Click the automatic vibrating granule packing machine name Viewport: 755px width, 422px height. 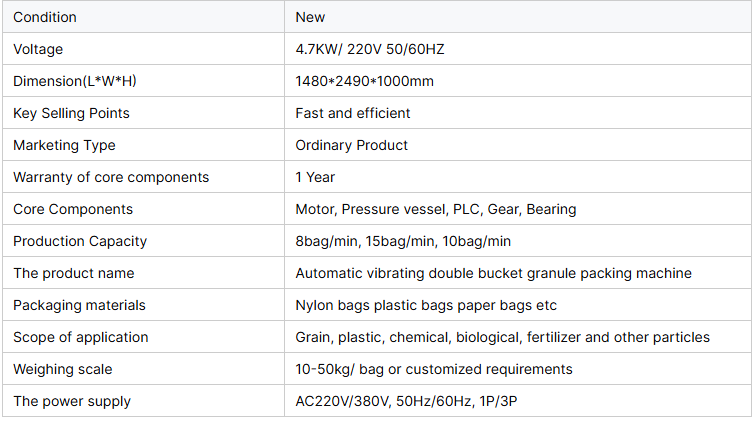point(493,273)
